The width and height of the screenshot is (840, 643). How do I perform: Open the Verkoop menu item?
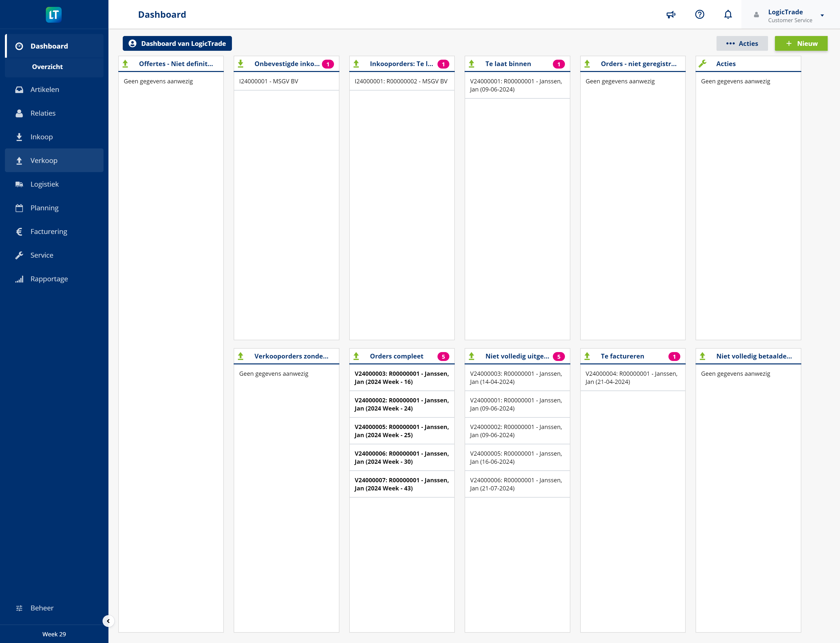coord(54,160)
